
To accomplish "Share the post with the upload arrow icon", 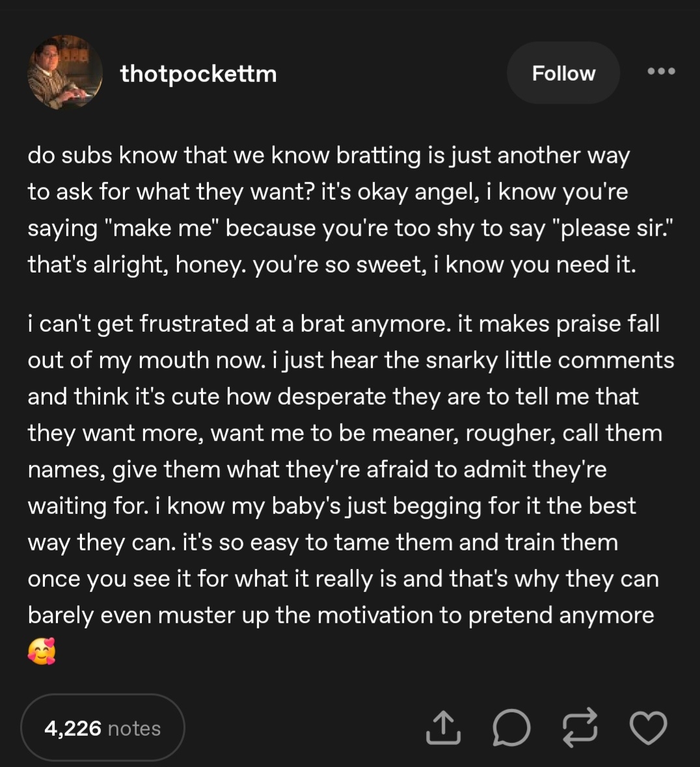I will (x=443, y=728).
